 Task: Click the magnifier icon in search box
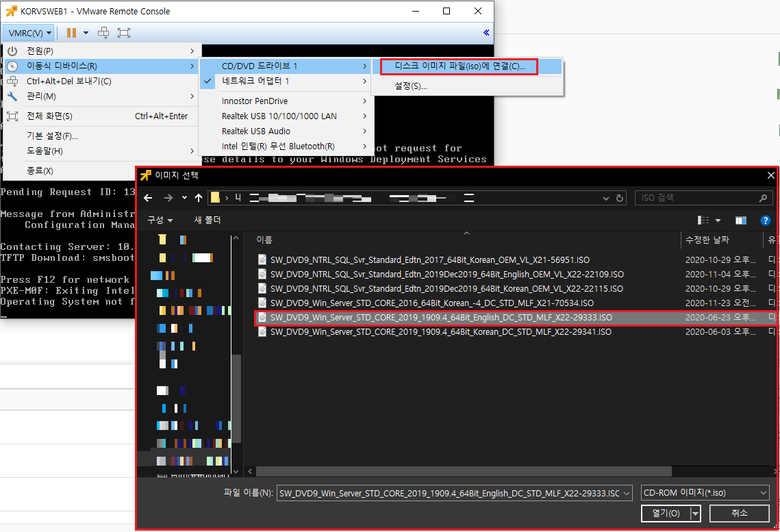tap(763, 198)
